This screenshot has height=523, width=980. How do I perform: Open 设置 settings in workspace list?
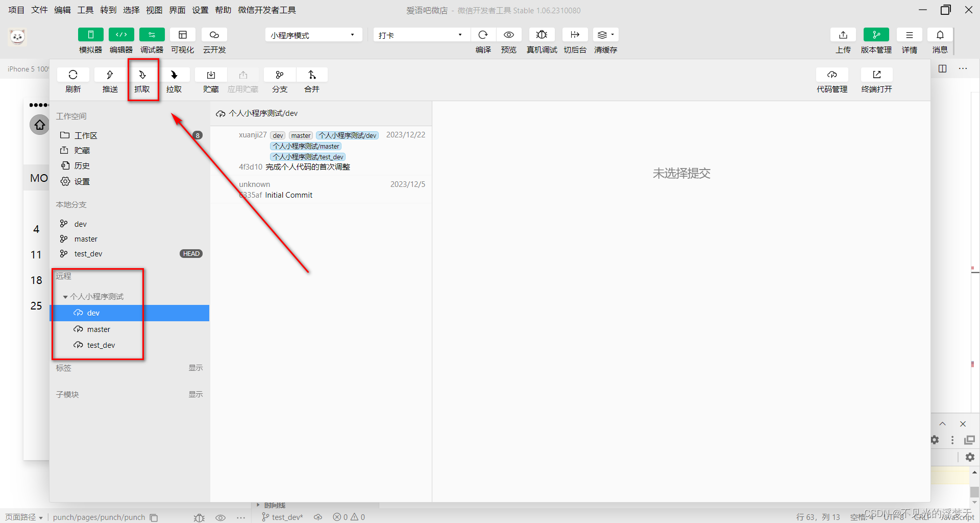[x=130, y=181]
